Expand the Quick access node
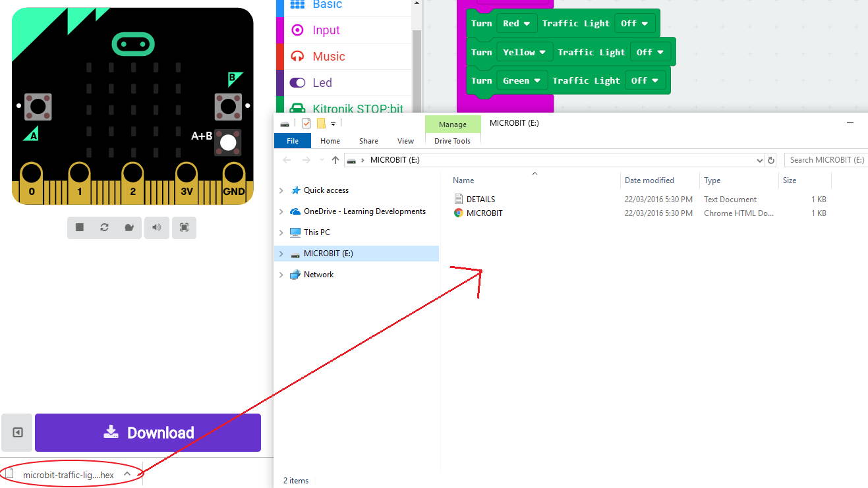Image resolution: width=868 pixels, height=488 pixels. (x=281, y=190)
